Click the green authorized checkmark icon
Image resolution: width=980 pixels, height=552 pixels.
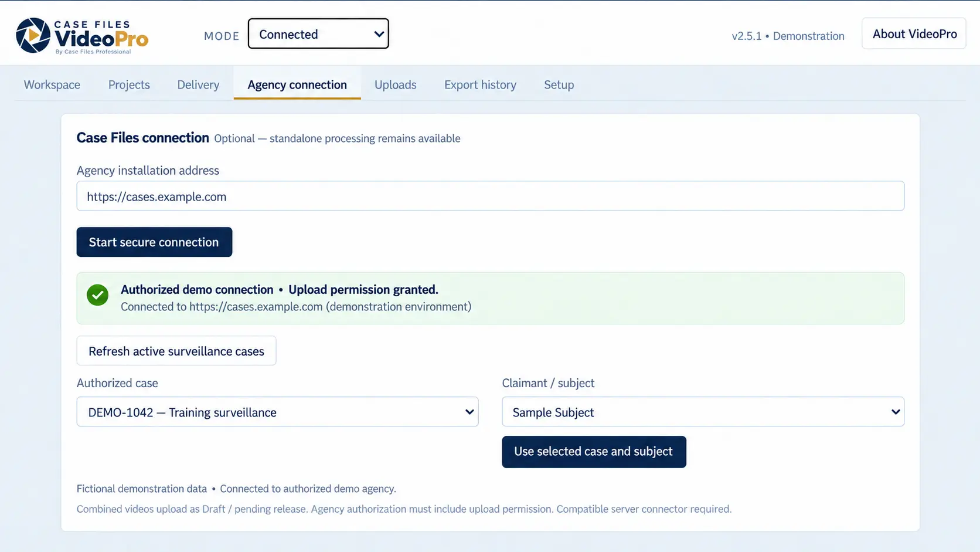tap(97, 295)
